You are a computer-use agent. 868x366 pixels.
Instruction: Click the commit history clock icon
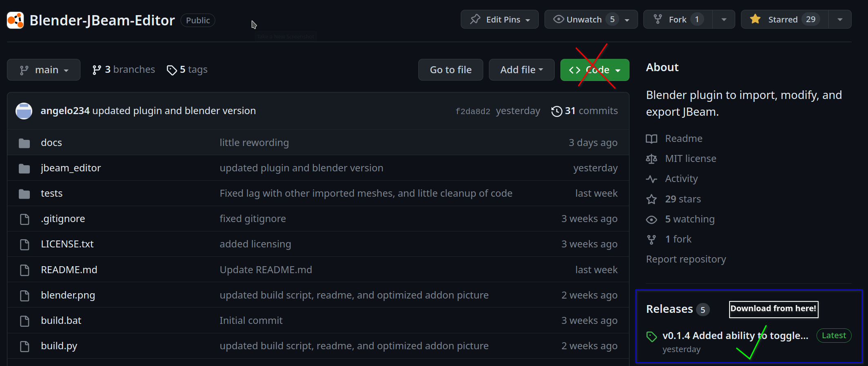click(x=556, y=111)
